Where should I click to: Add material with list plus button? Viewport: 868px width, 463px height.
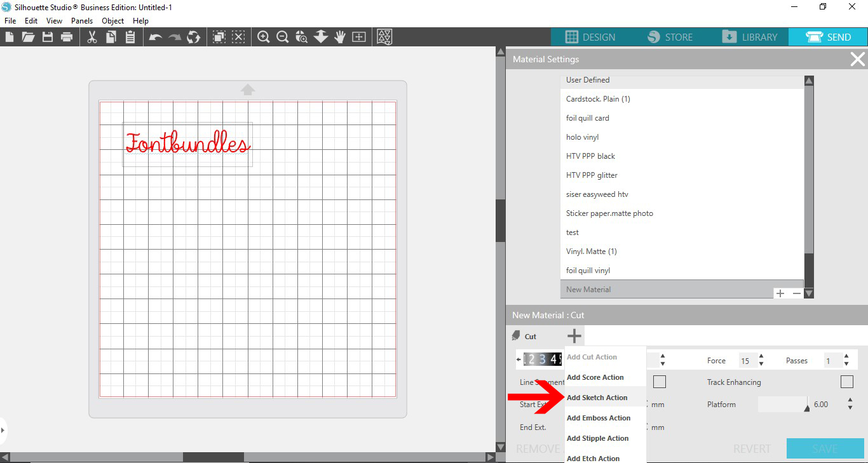point(780,293)
